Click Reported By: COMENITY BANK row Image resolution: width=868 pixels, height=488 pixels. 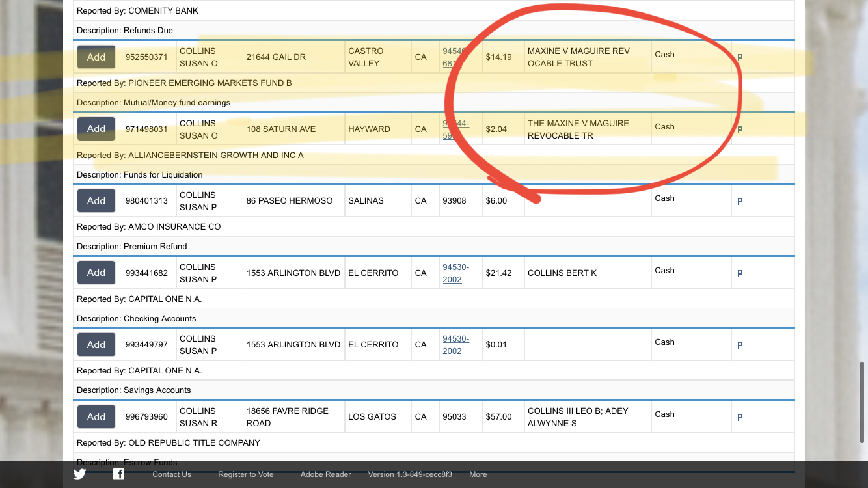point(434,11)
